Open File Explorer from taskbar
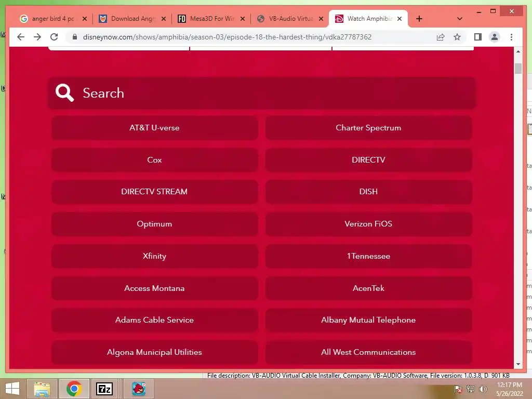Viewport: 532px width, 399px height. (42, 389)
